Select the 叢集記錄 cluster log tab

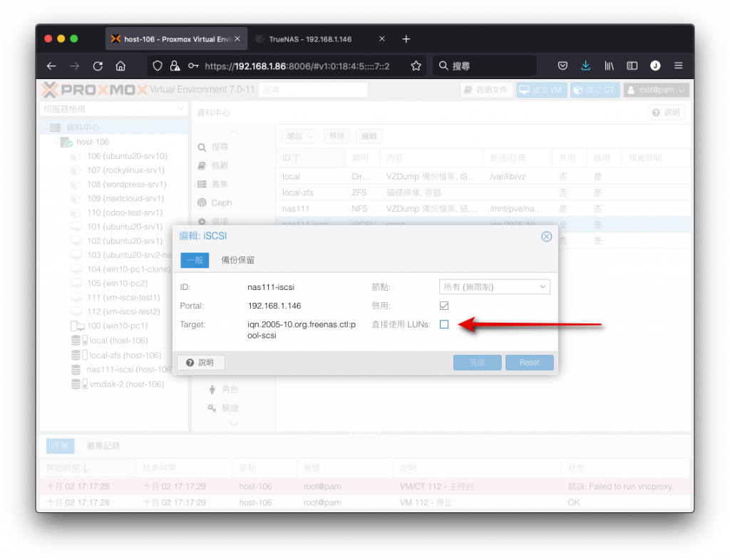pos(103,446)
